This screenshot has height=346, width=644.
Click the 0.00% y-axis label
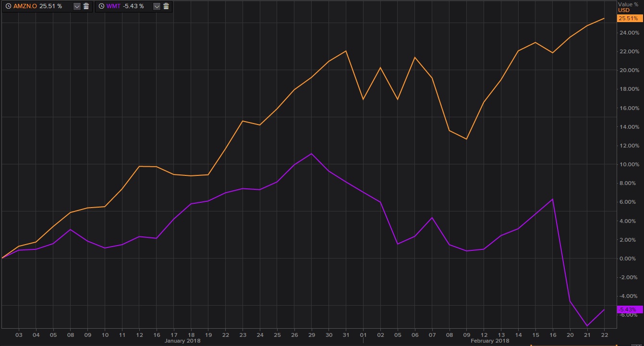coord(629,259)
